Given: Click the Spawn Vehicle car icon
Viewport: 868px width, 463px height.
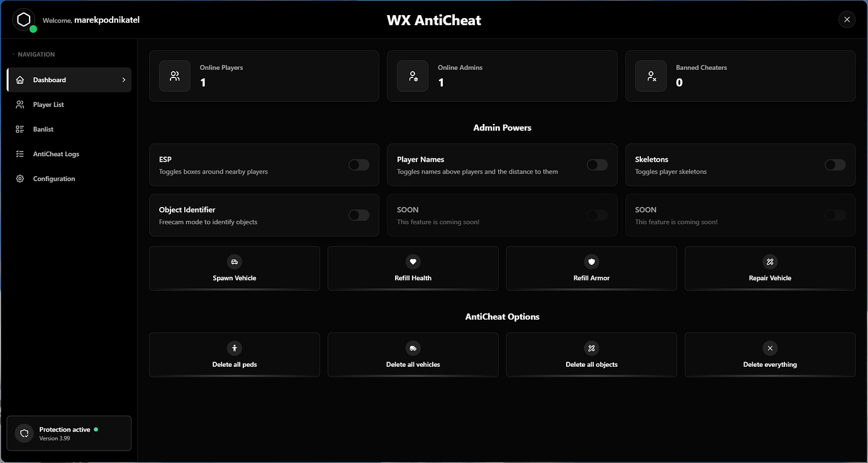Looking at the screenshot, I should coord(234,262).
